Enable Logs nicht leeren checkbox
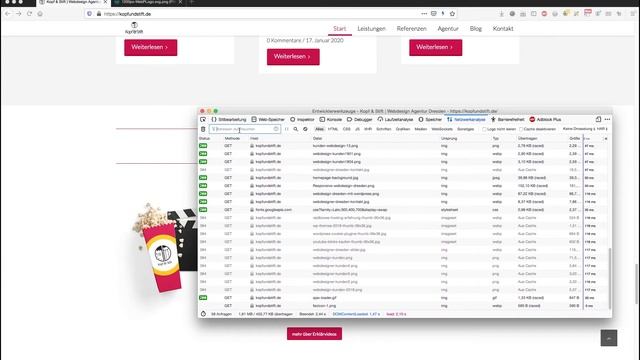 click(x=484, y=129)
